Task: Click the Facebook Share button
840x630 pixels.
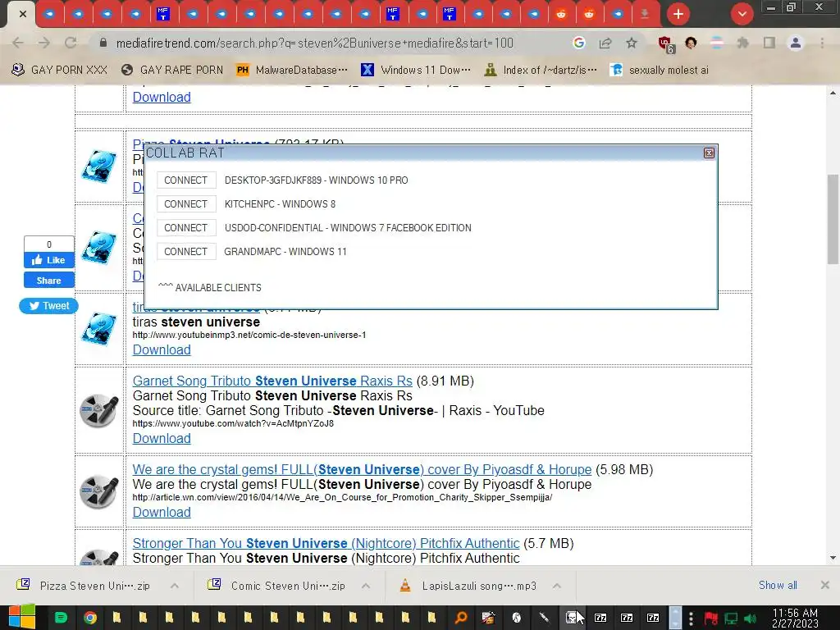Action: 48,281
